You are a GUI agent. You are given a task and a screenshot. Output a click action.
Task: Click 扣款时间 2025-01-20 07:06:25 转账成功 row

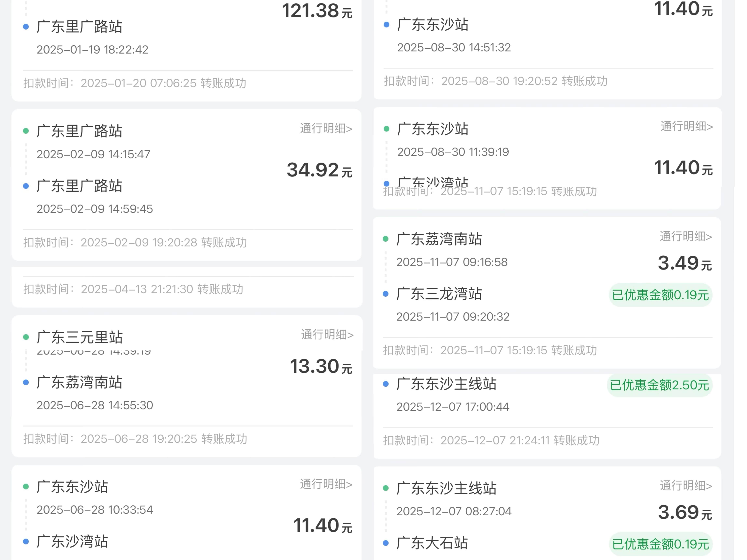tap(135, 83)
